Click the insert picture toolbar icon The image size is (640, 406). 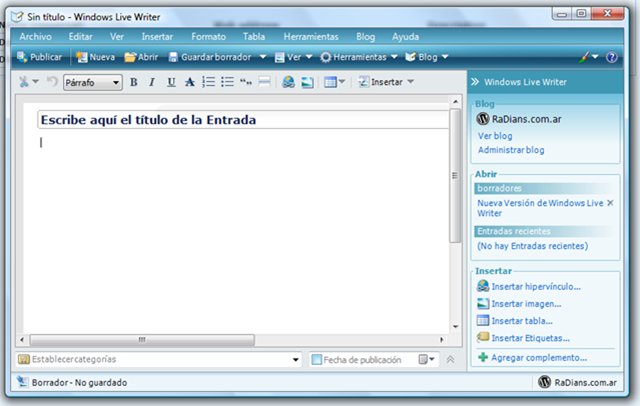point(308,83)
